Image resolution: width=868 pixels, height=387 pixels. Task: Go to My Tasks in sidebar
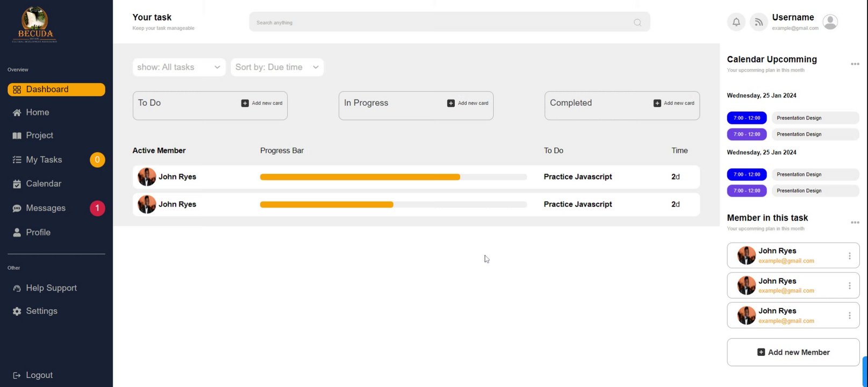click(x=44, y=160)
